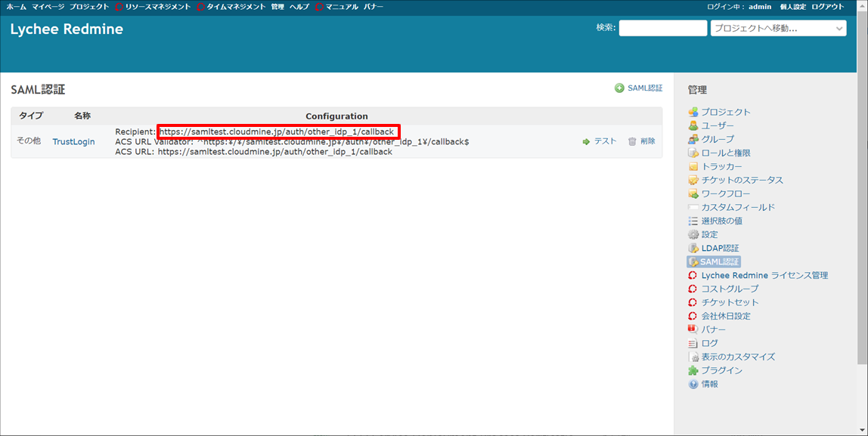
Task: Click テスト link for TrustLogin
Action: pyautogui.click(x=605, y=141)
